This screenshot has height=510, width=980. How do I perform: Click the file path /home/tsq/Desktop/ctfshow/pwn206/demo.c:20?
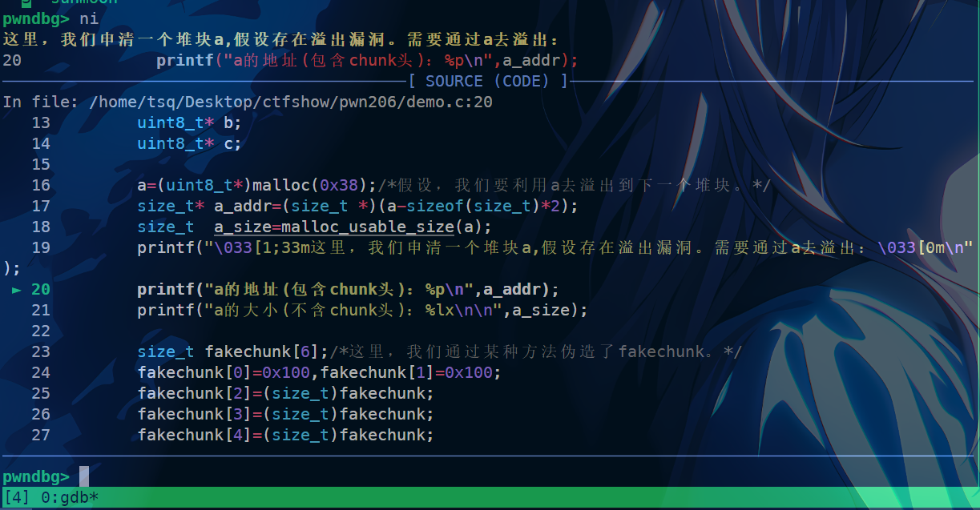tap(291, 102)
